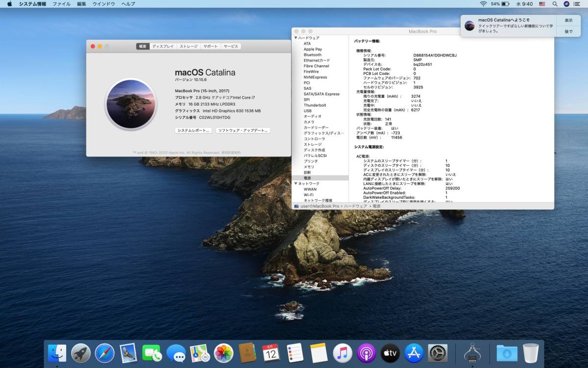Screen dimensions: 588x368
Task: Click the Wi-Fi status icon
Action: coord(483,4)
